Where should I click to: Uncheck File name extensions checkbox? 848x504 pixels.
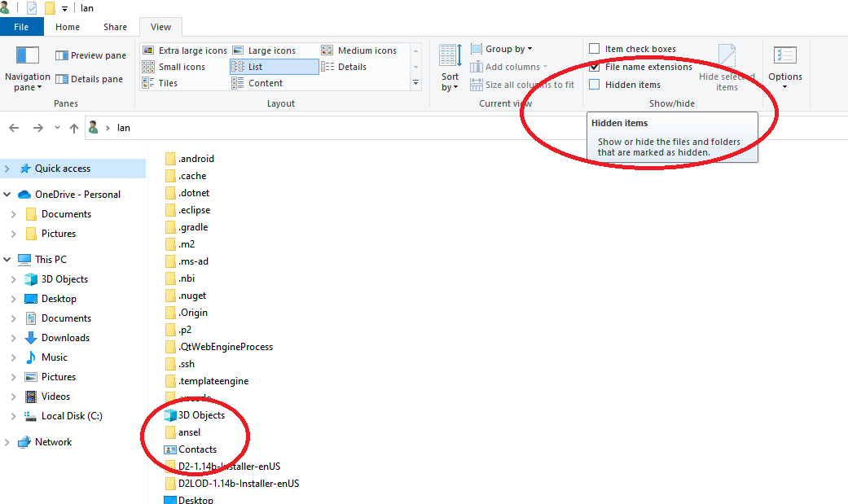595,67
